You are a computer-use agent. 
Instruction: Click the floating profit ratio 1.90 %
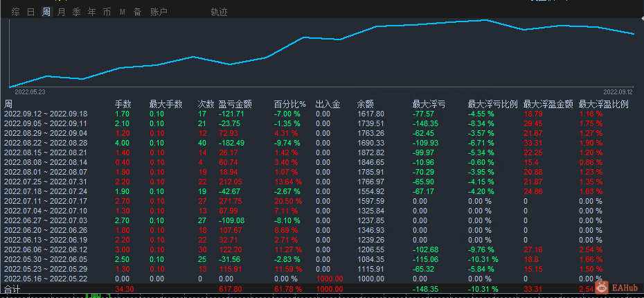point(591,143)
